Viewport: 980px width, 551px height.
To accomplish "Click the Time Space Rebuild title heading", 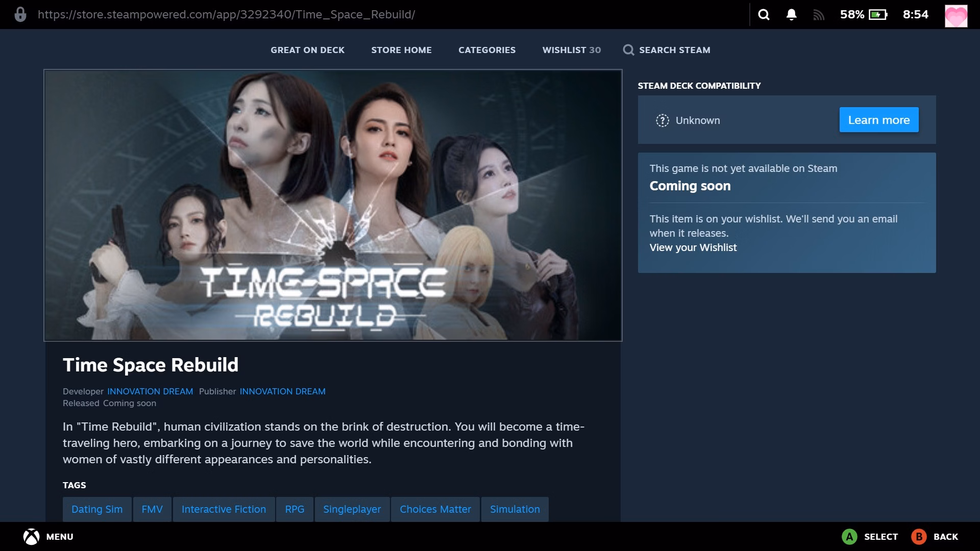I will tap(151, 365).
